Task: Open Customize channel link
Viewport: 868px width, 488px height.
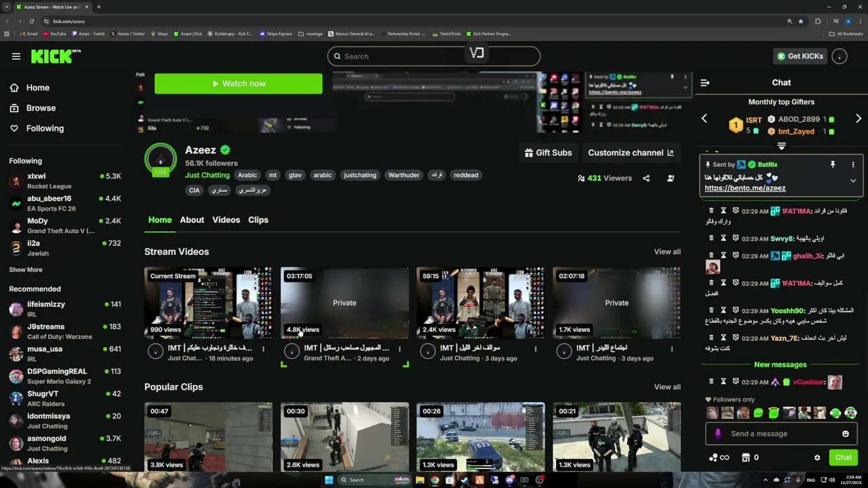Action: point(631,152)
